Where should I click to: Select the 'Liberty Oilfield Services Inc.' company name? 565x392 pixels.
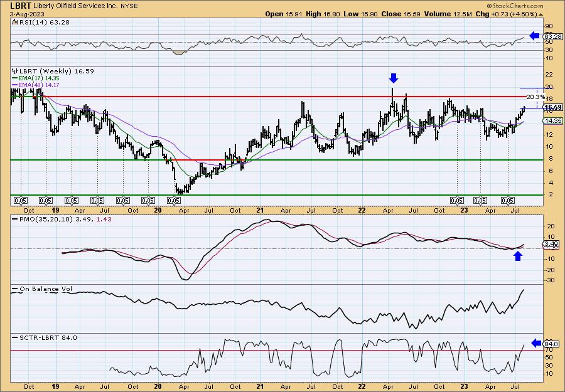point(77,6)
